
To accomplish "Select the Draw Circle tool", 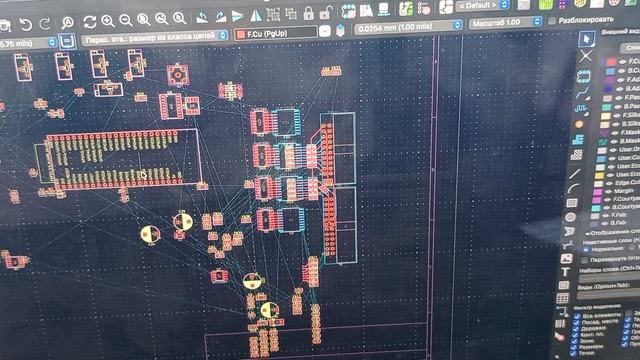I will [571, 217].
